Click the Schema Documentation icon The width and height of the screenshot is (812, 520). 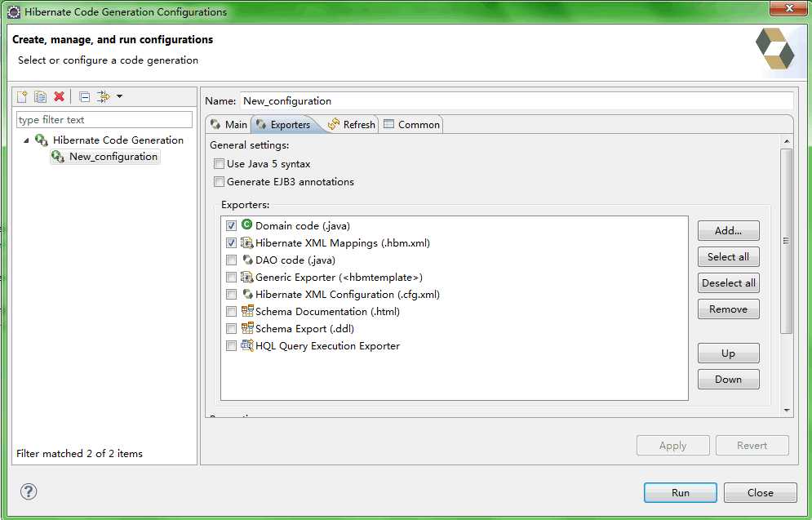[x=247, y=311]
